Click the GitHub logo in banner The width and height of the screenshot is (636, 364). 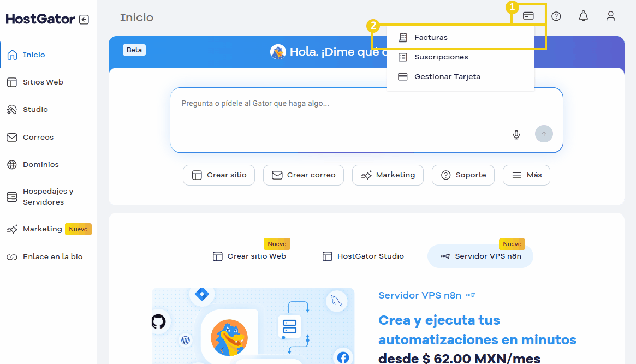click(158, 321)
